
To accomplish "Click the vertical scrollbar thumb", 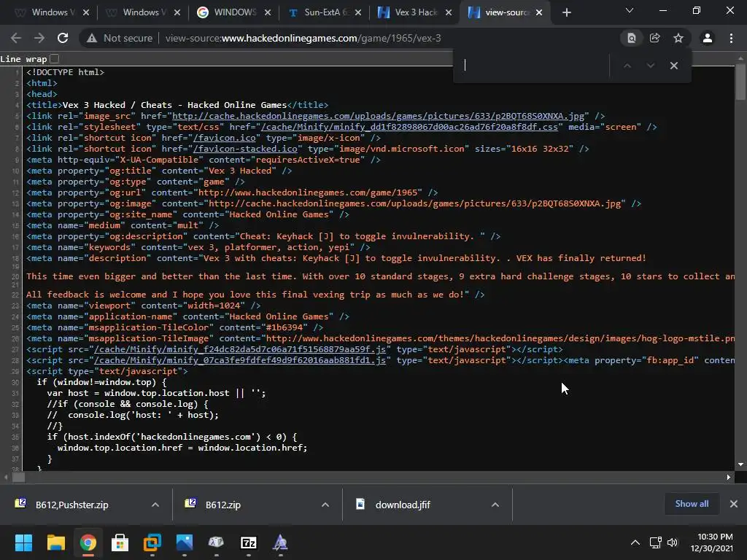I will (740, 82).
